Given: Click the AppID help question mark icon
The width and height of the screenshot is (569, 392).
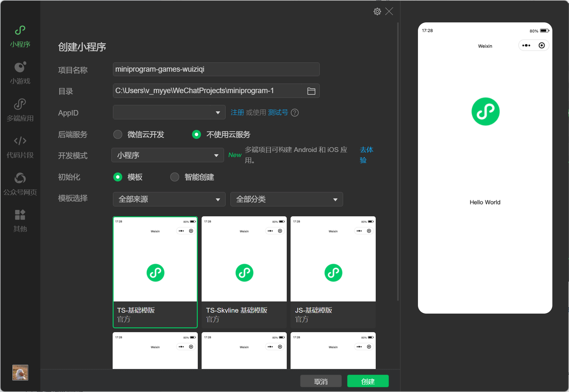Looking at the screenshot, I should click(x=295, y=113).
